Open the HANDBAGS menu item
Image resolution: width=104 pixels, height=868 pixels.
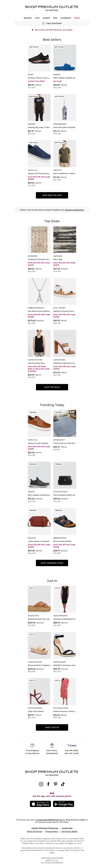[66, 18]
